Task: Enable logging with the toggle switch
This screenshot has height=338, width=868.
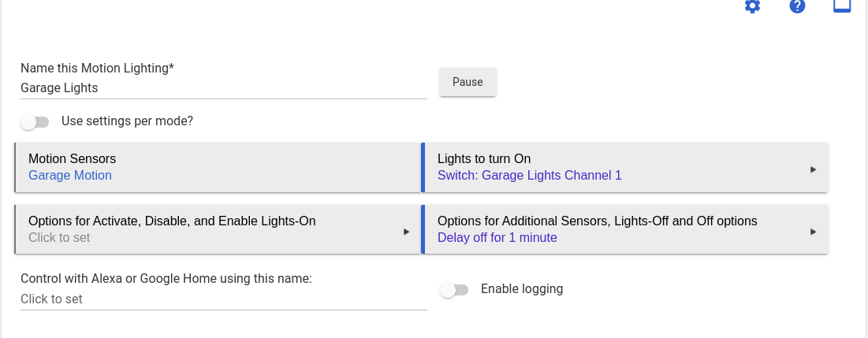Action: (454, 290)
